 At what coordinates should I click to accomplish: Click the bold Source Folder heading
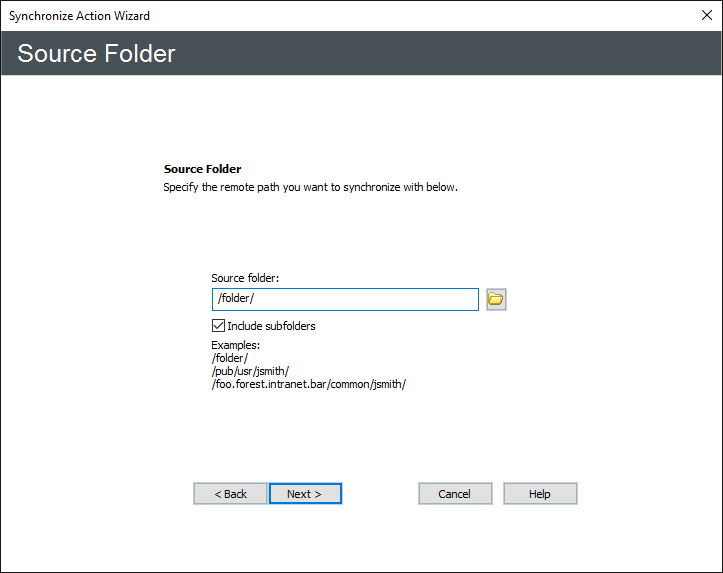coord(202,169)
